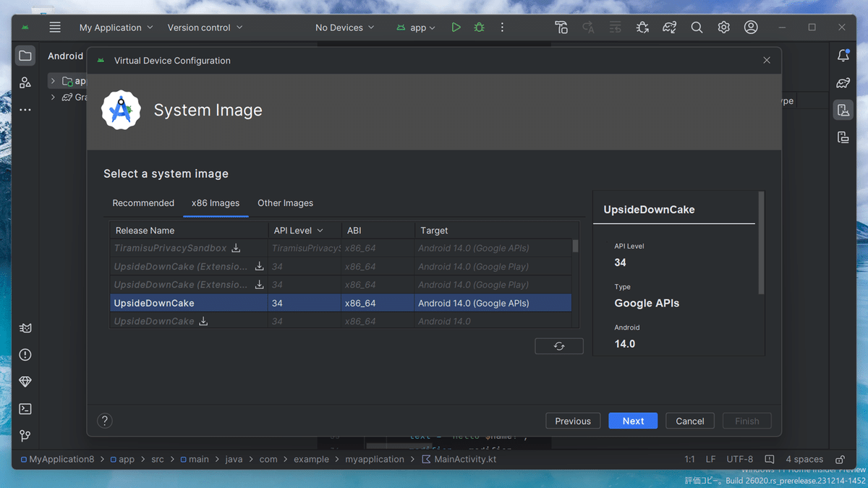Change UTF-8 encoding in status bar
868x488 pixels.
tap(739, 459)
